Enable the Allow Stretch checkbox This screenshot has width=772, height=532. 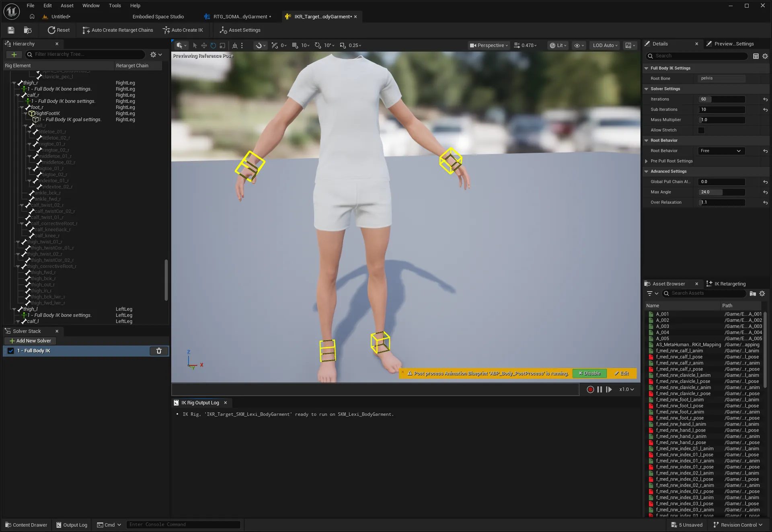point(701,130)
